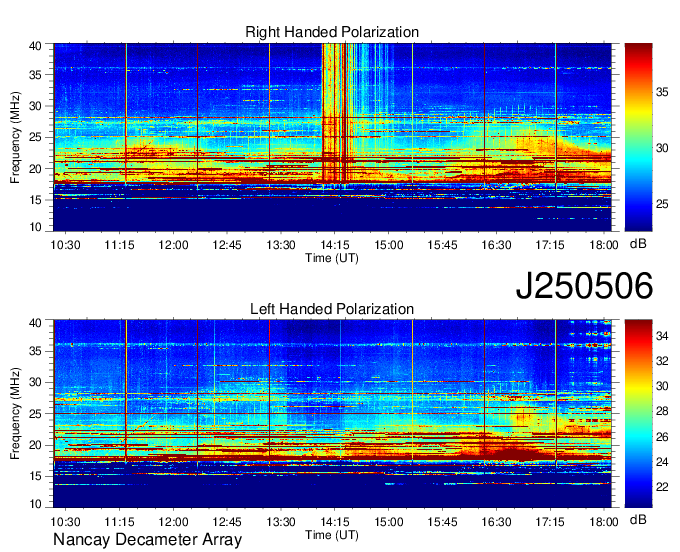Screen dimensions: 680x552
Task: Click bright vertical burst band in Right Handed spectrogram
Action: tap(337, 112)
